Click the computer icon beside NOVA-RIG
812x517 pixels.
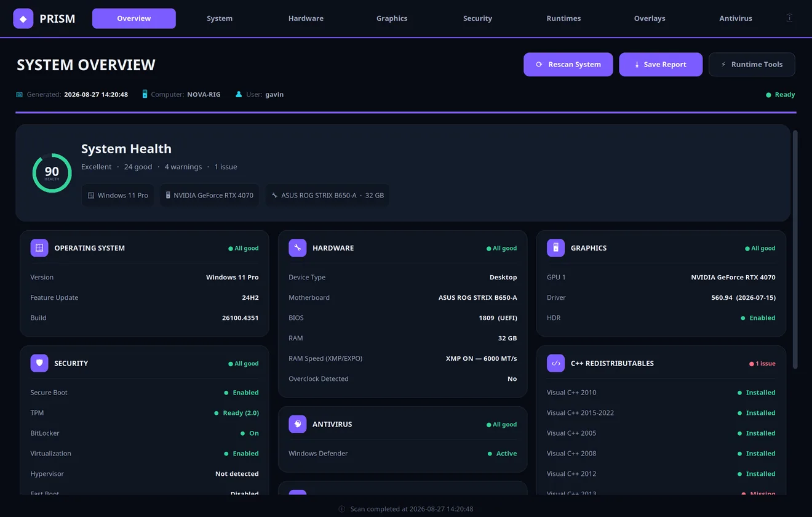click(145, 94)
